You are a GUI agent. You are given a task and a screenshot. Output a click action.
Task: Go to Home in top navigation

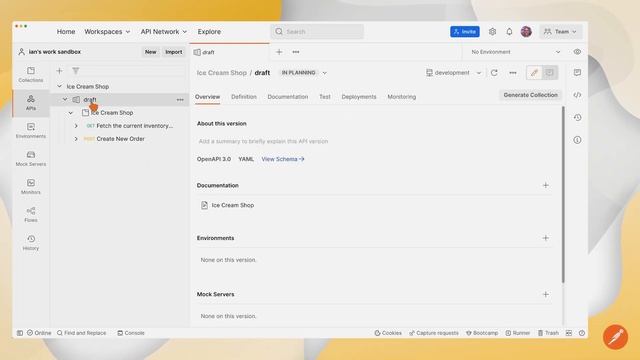pyautogui.click(x=66, y=31)
